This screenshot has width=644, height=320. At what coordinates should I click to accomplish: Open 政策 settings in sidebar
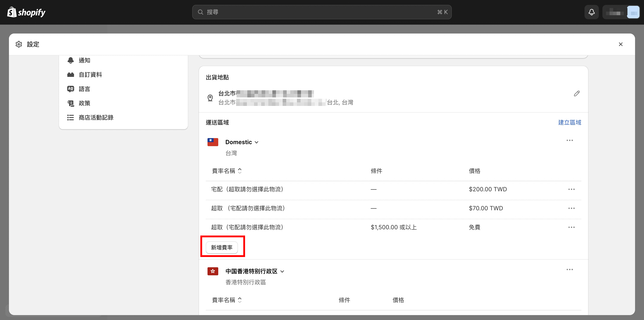84,103
